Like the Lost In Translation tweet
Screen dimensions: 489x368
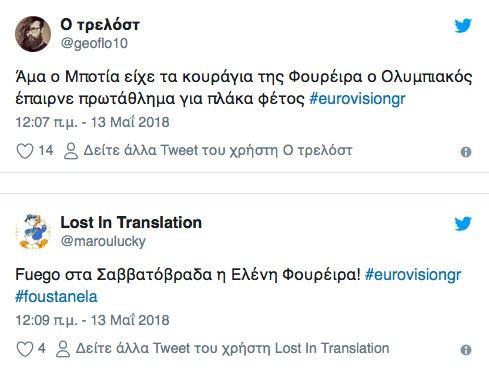click(25, 349)
